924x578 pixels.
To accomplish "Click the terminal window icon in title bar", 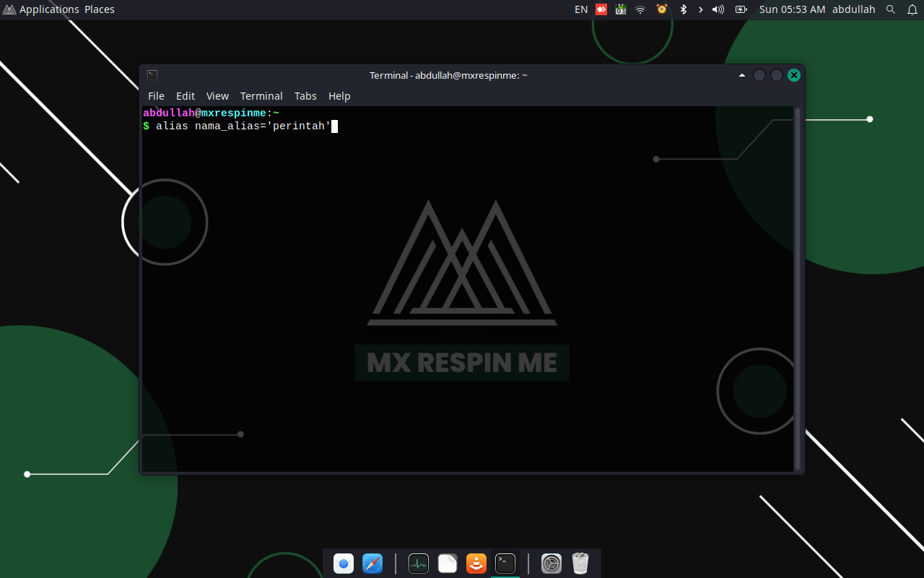I will pyautogui.click(x=152, y=75).
